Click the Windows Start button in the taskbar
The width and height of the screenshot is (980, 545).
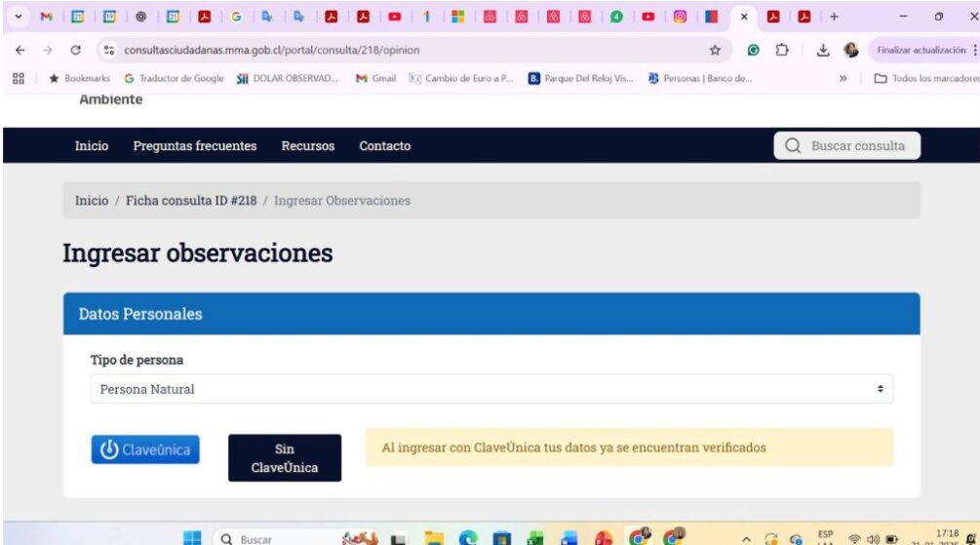(x=192, y=537)
